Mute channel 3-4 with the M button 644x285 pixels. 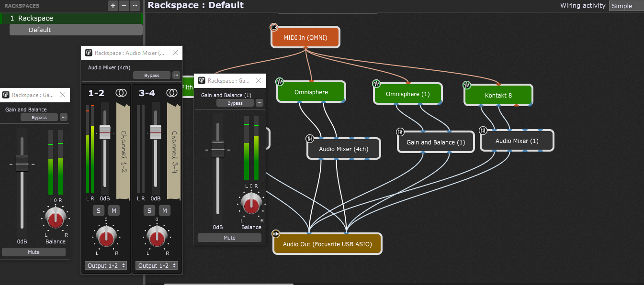pos(164,210)
